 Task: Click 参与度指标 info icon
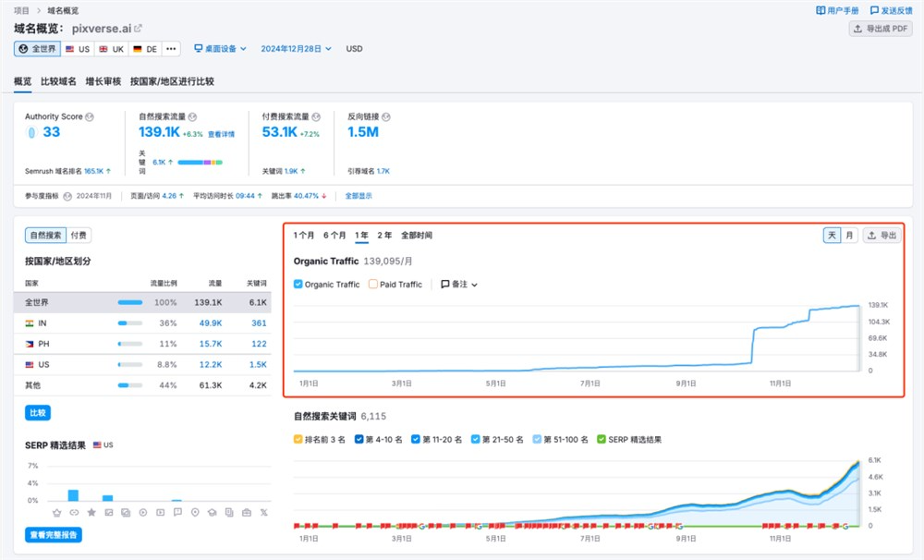pyautogui.click(x=67, y=196)
